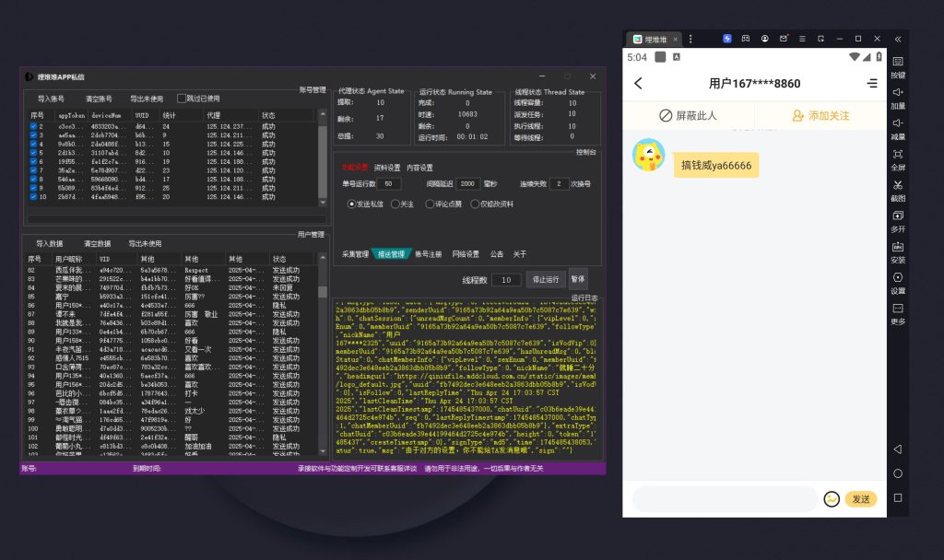
Task: Click the 全屏 fullscreen icon
Action: 898,155
